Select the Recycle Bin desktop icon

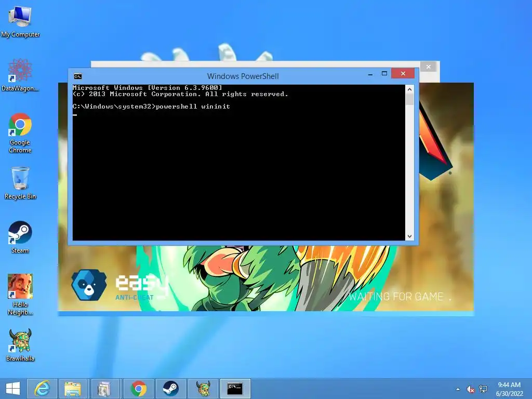tap(20, 183)
